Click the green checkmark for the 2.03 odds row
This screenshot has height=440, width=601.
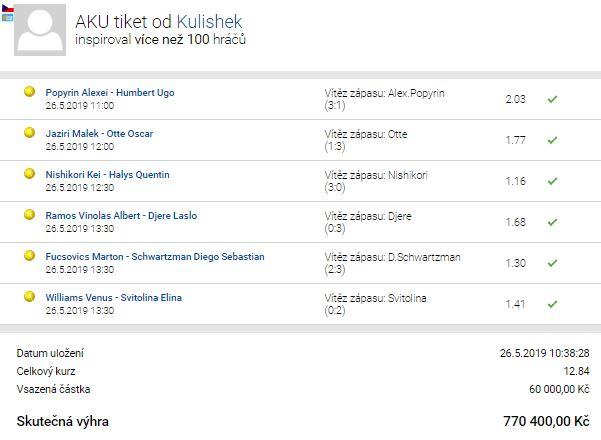(552, 100)
